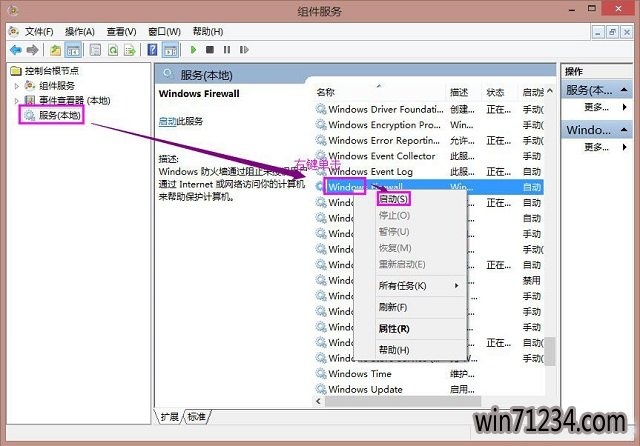Click the 启动 link for this service
640x446 pixels.
(167, 121)
